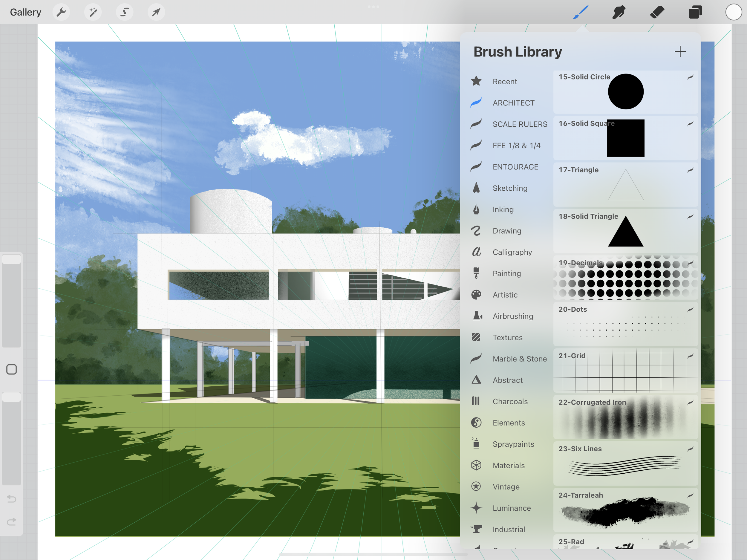The width and height of the screenshot is (747, 560).
Task: Select the Selection S tool
Action: (x=125, y=12)
